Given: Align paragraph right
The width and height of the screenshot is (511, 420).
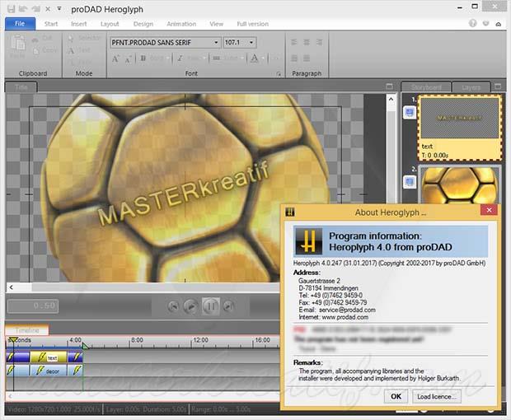Looking at the screenshot, I should tap(319, 42).
